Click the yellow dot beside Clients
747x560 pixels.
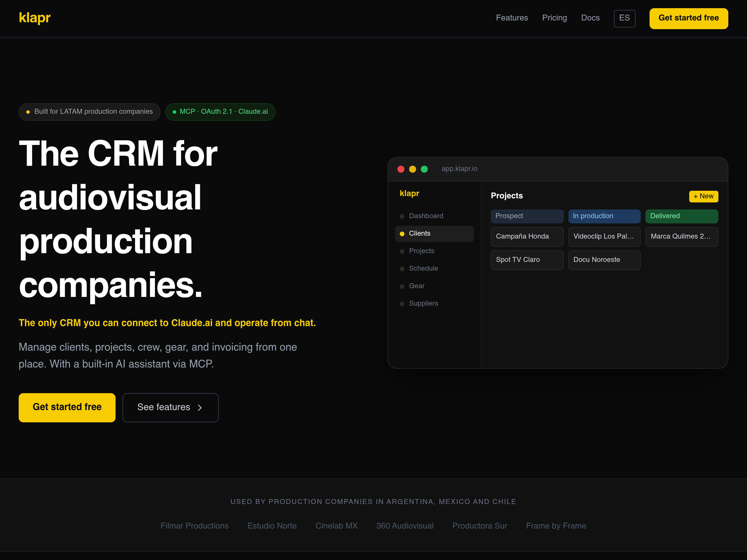(402, 234)
